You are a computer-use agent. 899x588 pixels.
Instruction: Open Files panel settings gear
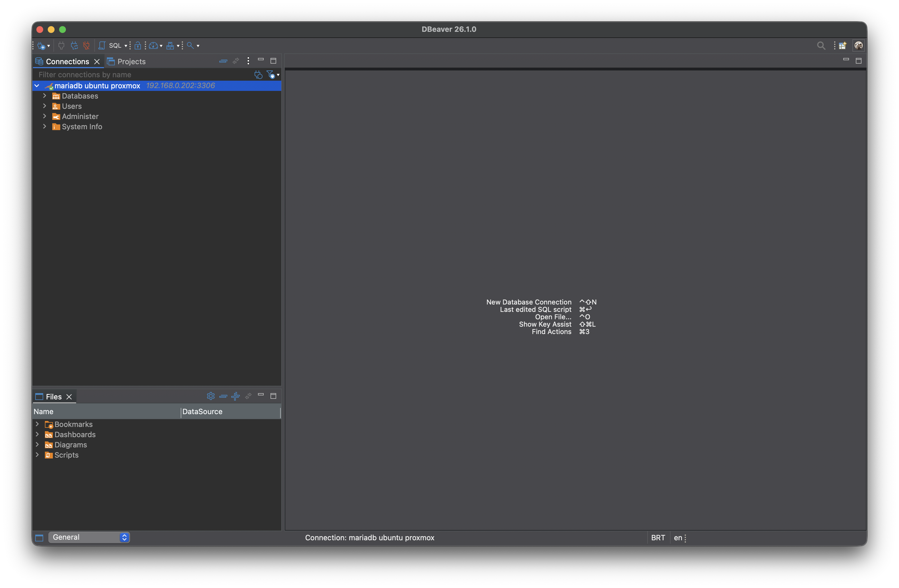(x=211, y=396)
